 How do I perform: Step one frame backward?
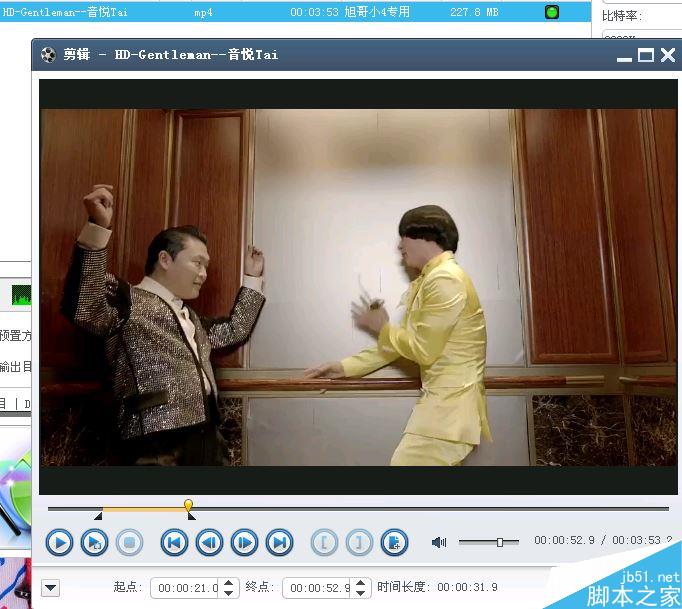(x=209, y=542)
